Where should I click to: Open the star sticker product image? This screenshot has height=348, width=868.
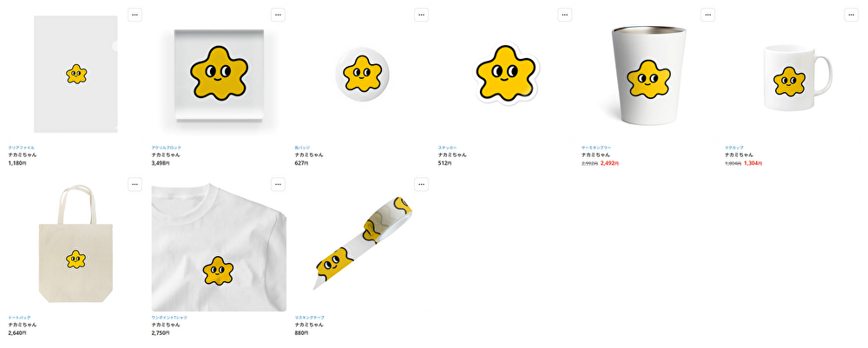pyautogui.click(x=506, y=74)
